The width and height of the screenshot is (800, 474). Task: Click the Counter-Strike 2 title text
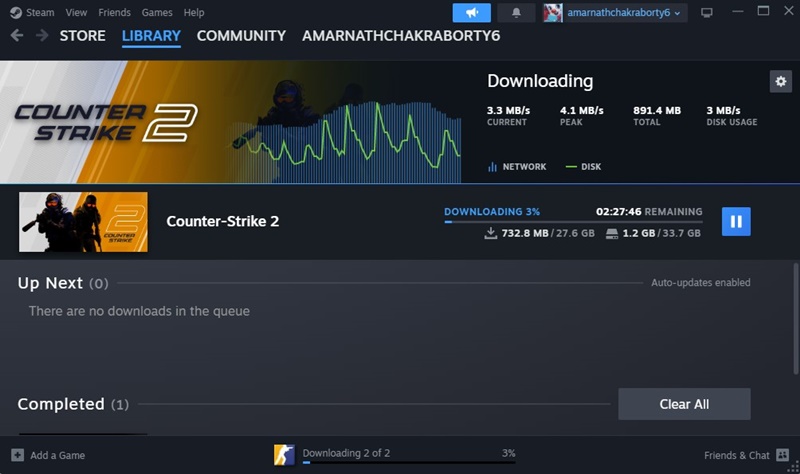(x=222, y=221)
